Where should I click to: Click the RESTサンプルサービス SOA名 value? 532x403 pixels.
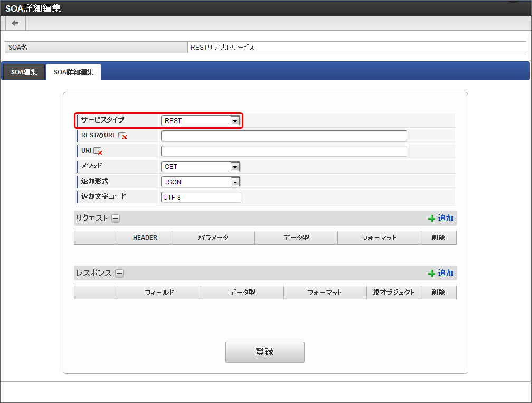[x=223, y=48]
